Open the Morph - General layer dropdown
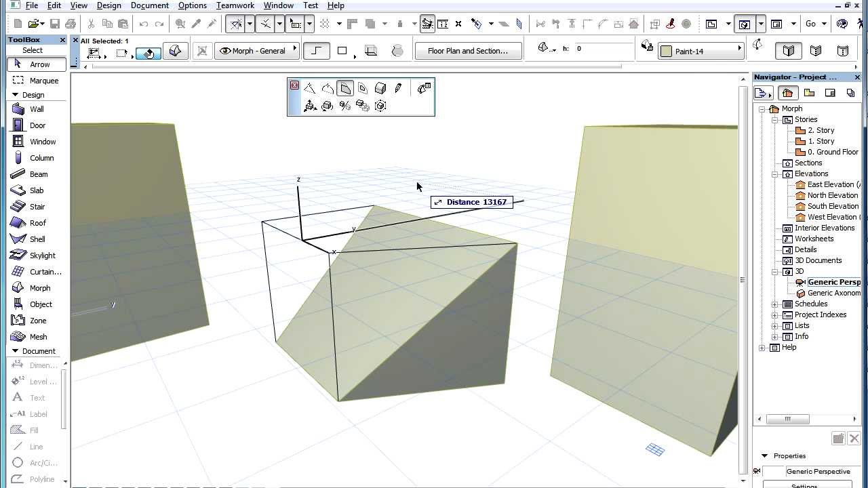 (x=258, y=51)
